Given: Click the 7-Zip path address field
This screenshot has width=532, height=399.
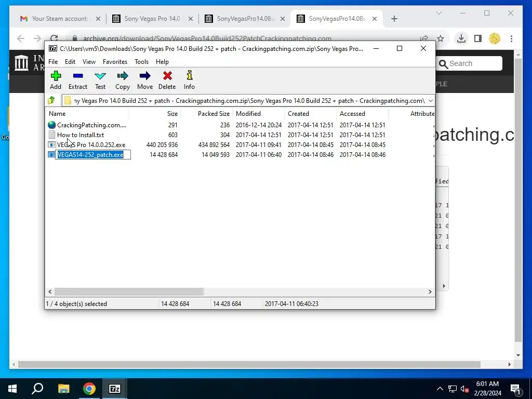Looking at the screenshot, I should click(244, 100).
